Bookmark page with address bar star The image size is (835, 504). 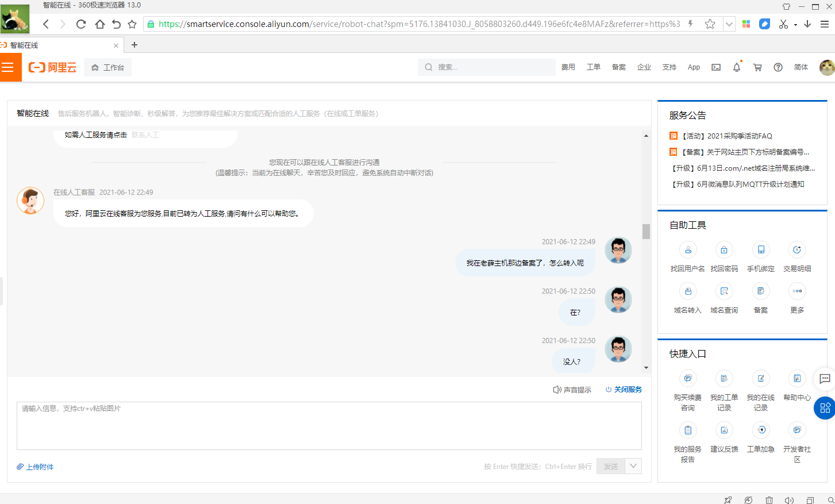710,24
